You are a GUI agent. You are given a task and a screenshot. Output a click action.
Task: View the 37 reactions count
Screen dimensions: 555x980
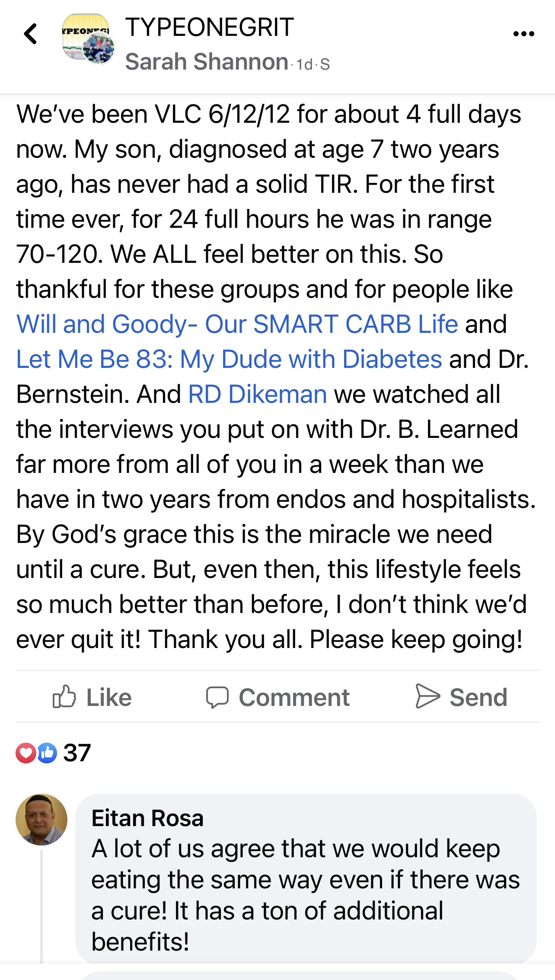pyautogui.click(x=77, y=753)
